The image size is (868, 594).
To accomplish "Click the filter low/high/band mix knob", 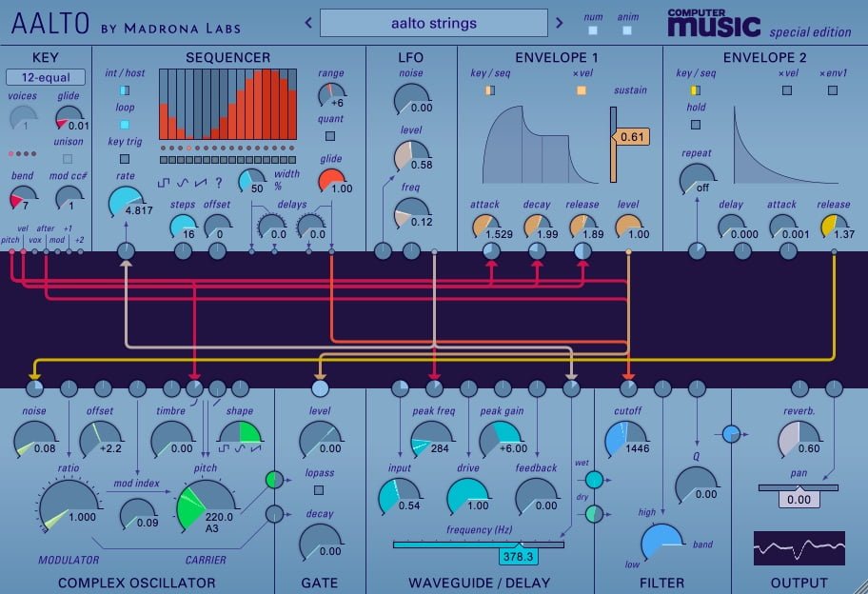I will (662, 542).
